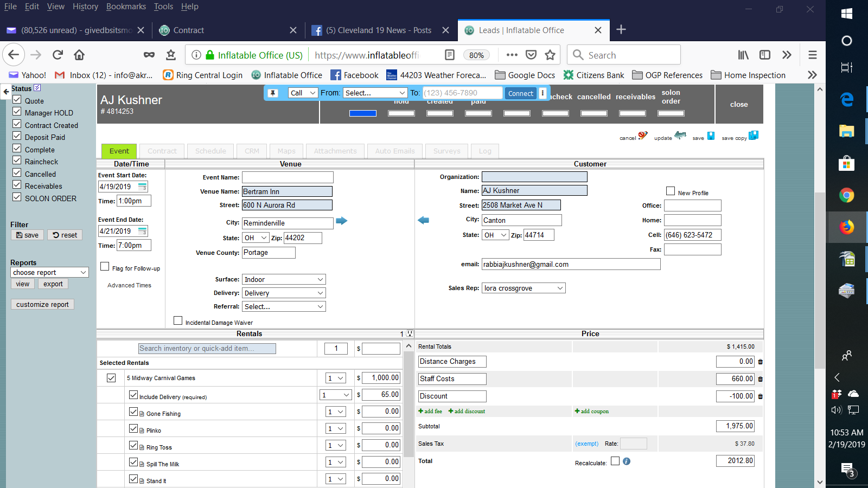Delete Staff Costs using its trash icon
The height and width of the screenshot is (488, 868).
point(760,379)
